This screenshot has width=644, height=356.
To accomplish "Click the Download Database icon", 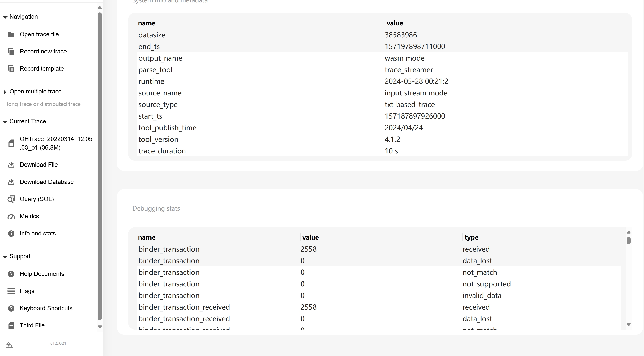I will [x=11, y=182].
